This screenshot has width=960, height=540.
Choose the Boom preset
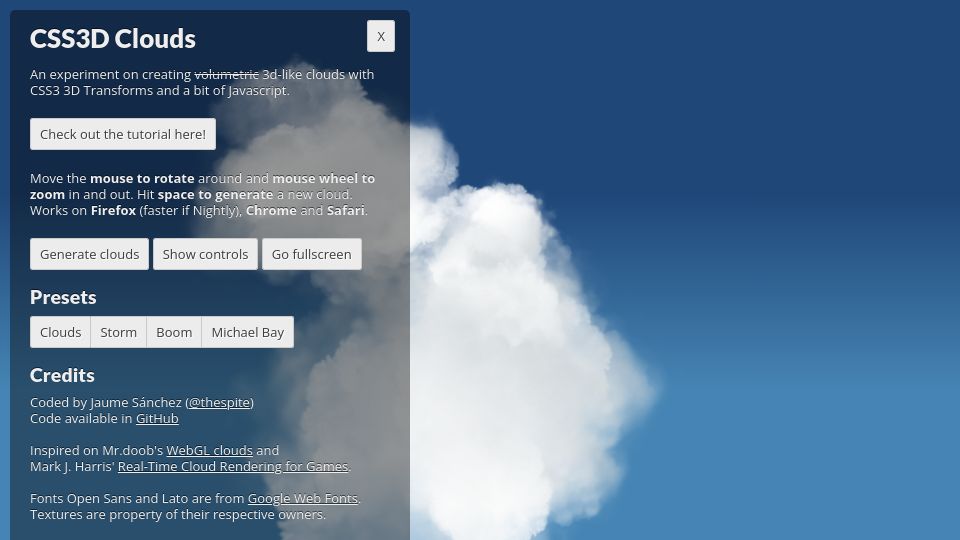tap(174, 332)
